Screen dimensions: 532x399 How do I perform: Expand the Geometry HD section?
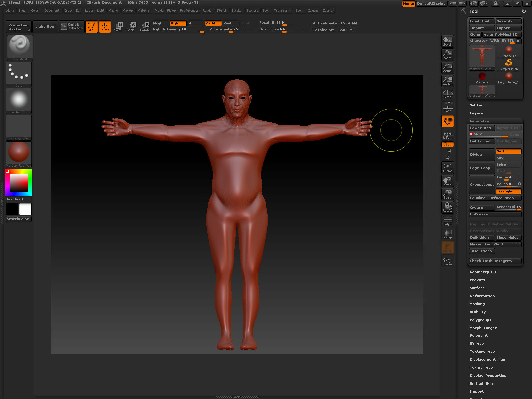(483, 272)
